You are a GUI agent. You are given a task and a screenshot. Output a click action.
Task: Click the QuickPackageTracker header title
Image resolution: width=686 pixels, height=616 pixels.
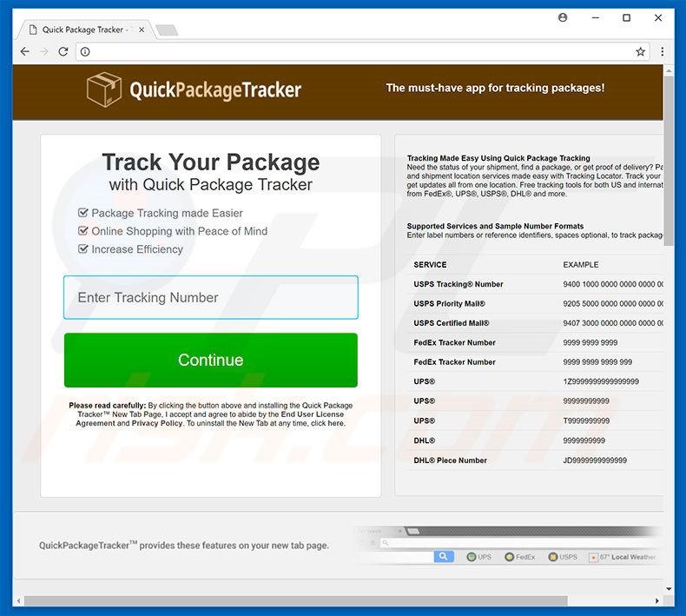[x=215, y=90]
